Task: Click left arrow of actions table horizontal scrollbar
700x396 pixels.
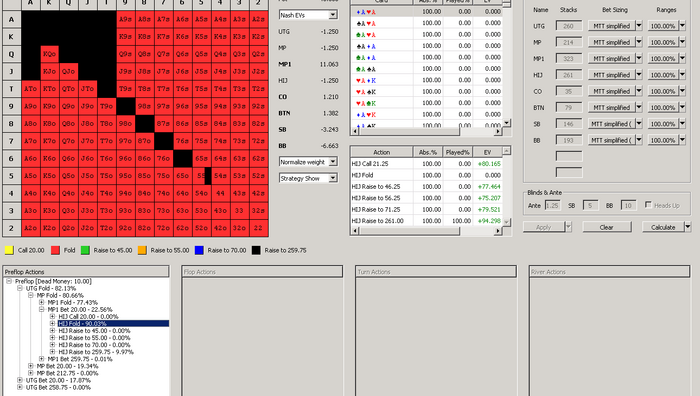Action: point(355,231)
